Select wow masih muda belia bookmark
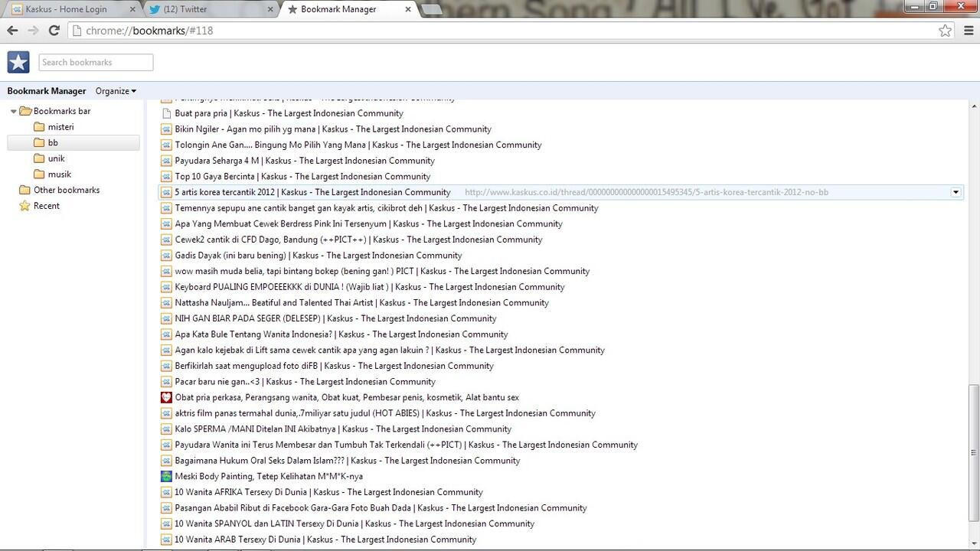The height and width of the screenshot is (551, 980). (560, 271)
